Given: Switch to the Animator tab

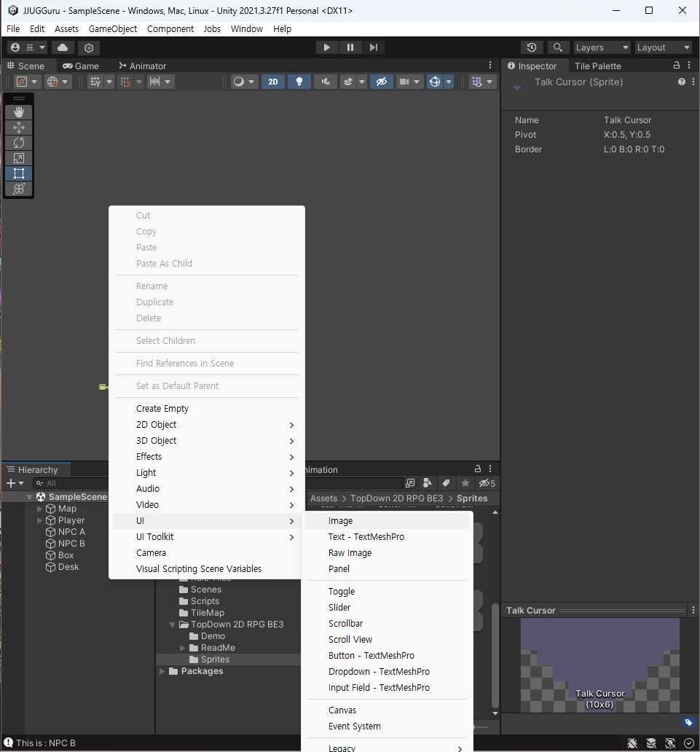Looking at the screenshot, I should [142, 66].
